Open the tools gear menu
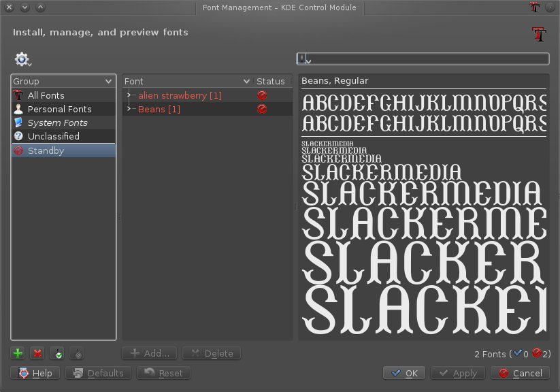 coord(23,60)
